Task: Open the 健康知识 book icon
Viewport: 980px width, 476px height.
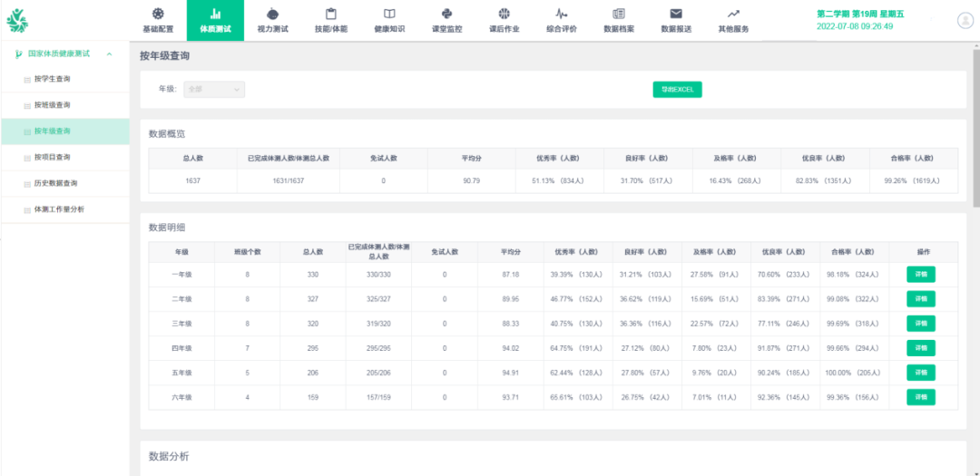Action: [388, 14]
